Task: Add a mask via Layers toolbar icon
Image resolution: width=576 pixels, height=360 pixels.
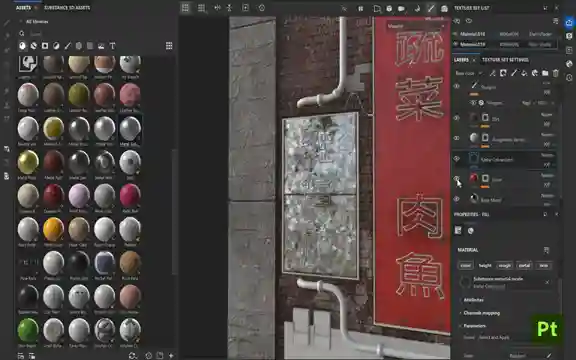Action: [503, 73]
